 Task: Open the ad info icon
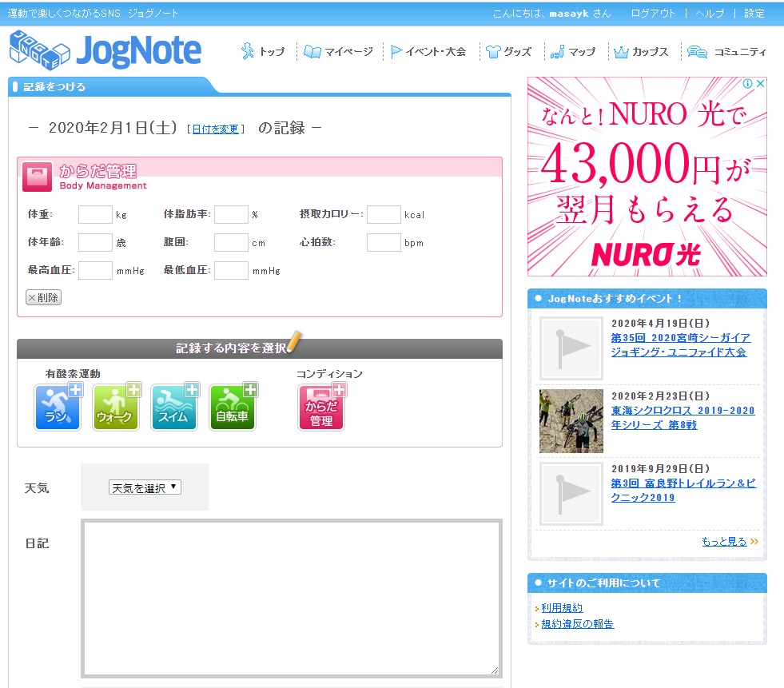(747, 83)
